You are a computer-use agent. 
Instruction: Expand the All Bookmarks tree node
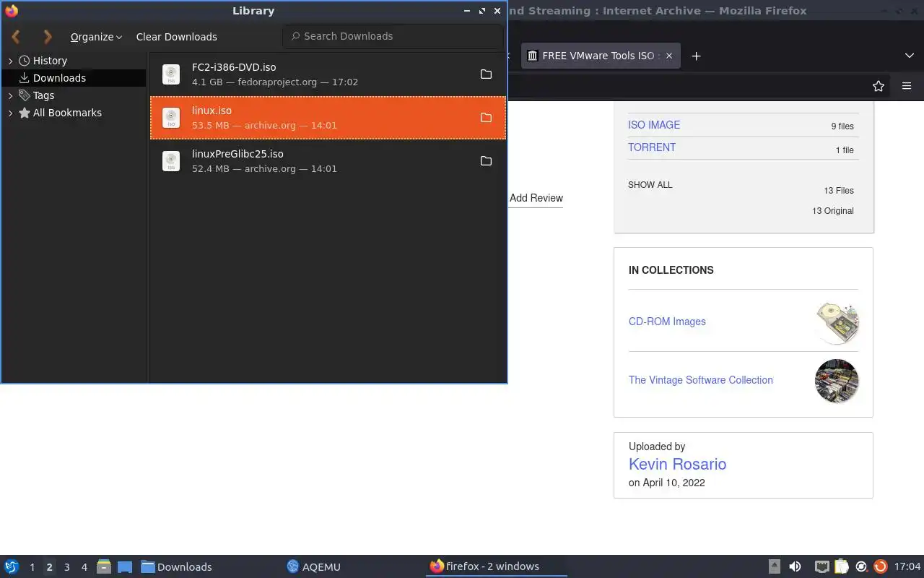coord(11,113)
